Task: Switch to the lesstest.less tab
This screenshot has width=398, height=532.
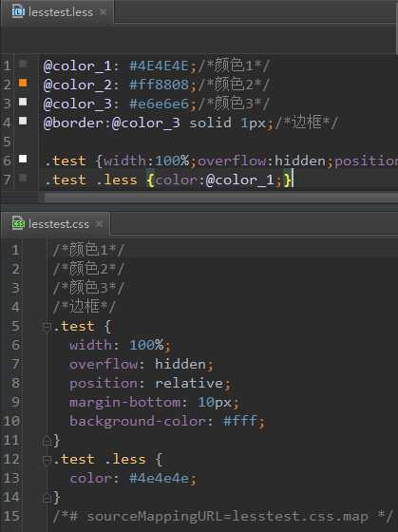Action: point(58,12)
